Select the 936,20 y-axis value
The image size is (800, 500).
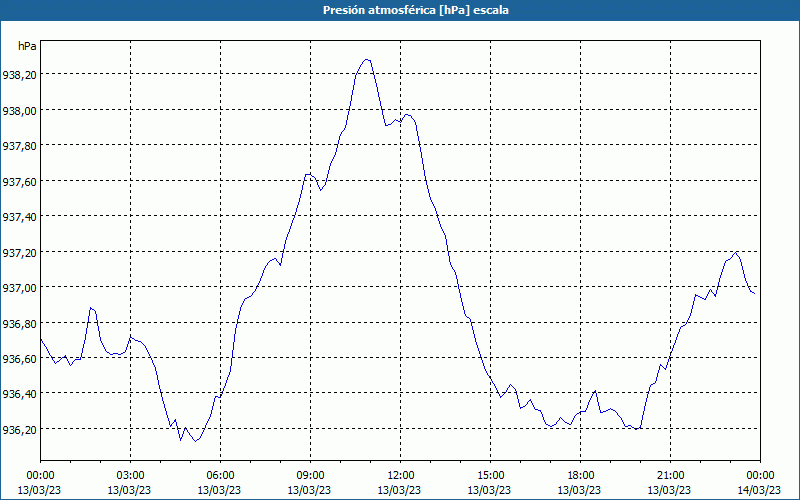coord(19,430)
